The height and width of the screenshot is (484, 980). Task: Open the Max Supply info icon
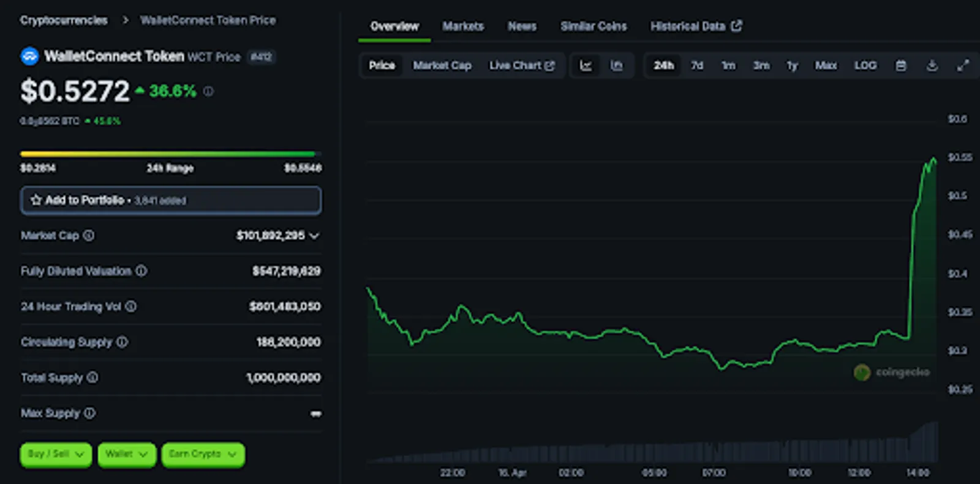(90, 413)
